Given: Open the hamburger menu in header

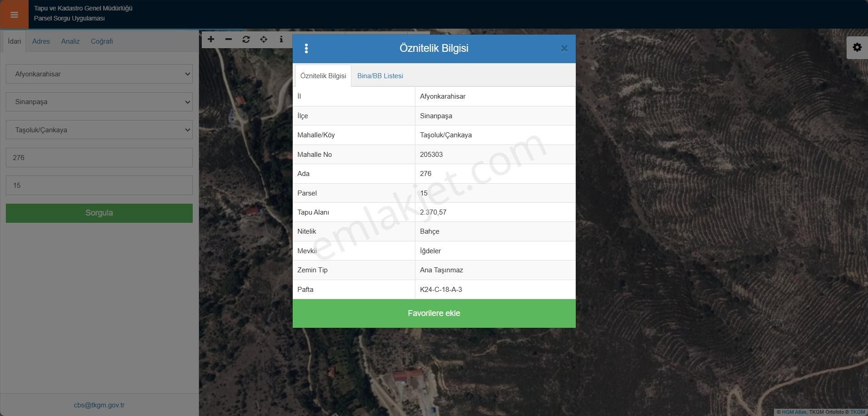Looking at the screenshot, I should pos(14,15).
